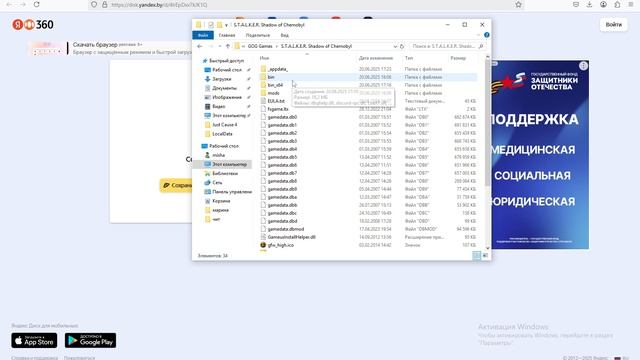
Task: Open the Поделиться ribbon tab
Action: click(258, 36)
